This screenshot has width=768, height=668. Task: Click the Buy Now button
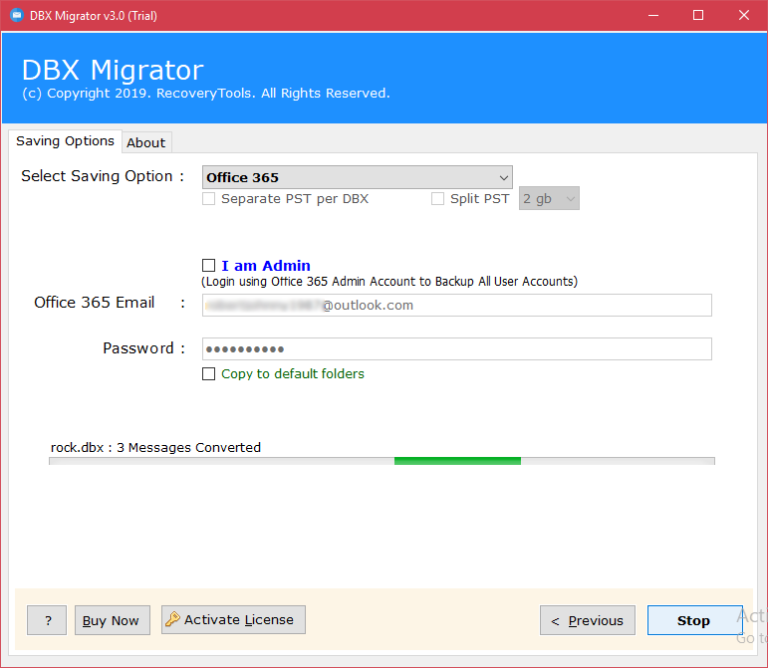(112, 620)
